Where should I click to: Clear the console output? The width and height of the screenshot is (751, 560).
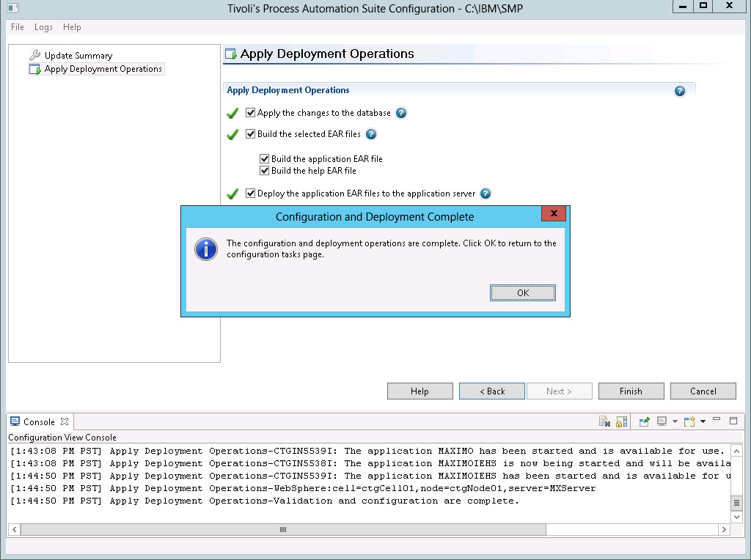pos(604,421)
